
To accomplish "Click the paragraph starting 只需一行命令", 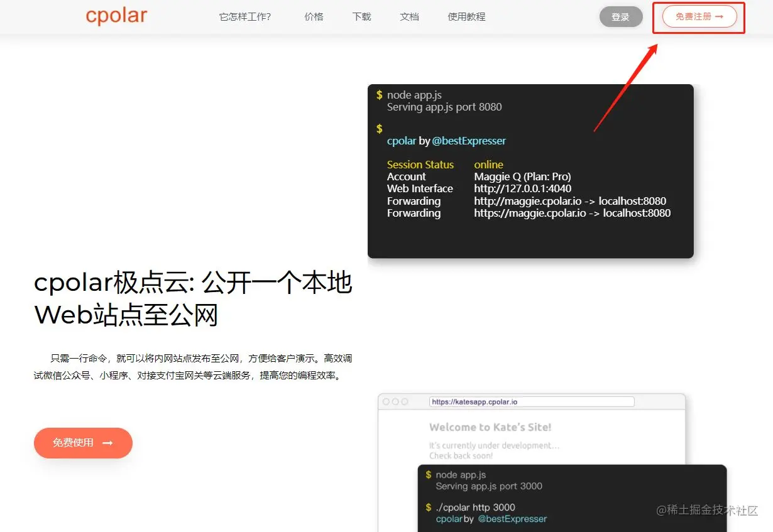I will [x=193, y=367].
